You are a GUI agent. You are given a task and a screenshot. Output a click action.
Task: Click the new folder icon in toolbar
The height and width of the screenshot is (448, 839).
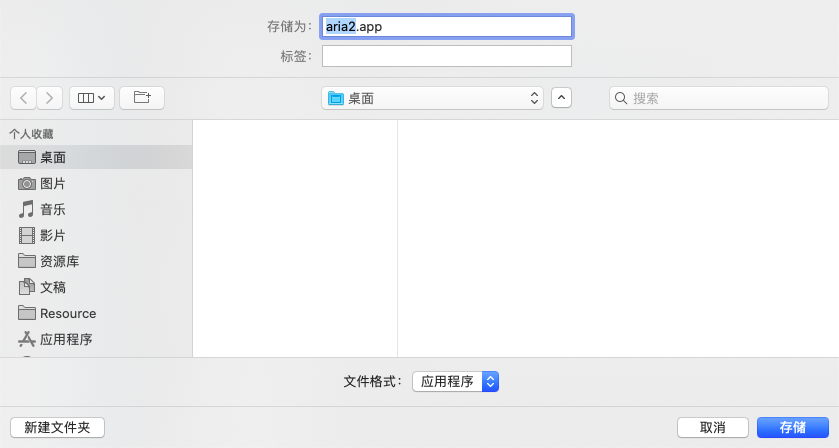click(x=142, y=98)
